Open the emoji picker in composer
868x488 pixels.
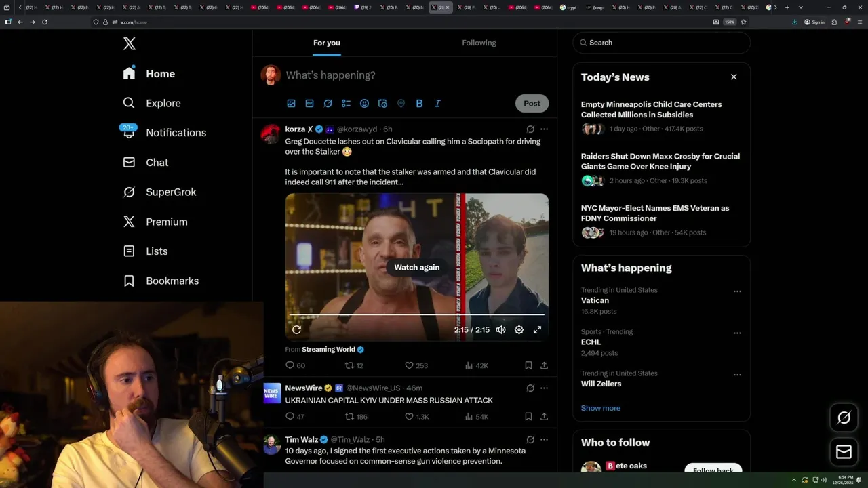[x=364, y=104]
